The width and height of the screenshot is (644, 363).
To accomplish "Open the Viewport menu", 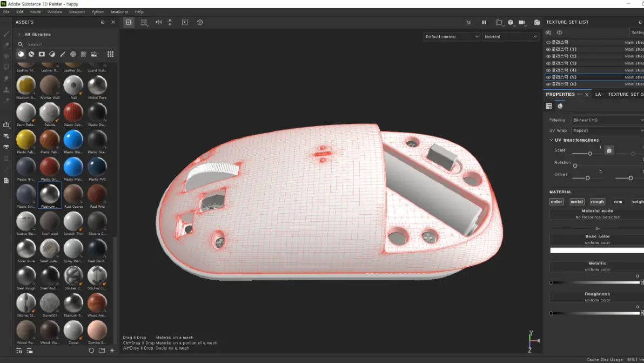I will pos(77,11).
